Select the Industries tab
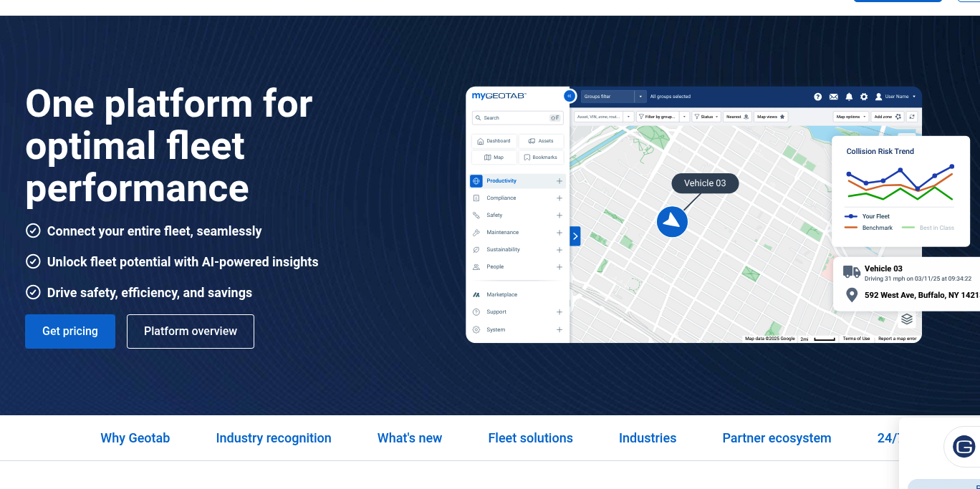Image resolution: width=980 pixels, height=489 pixels. click(x=648, y=438)
